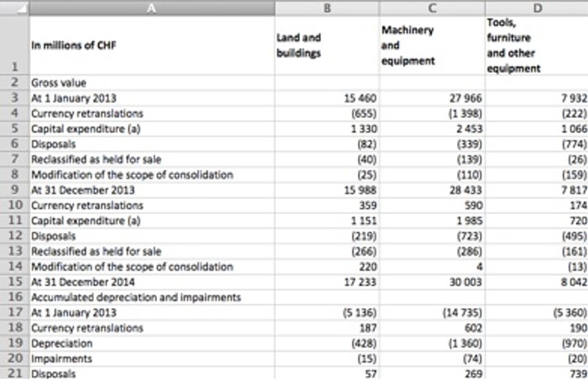Select row 9 header
Image resolution: width=588 pixels, height=379 pixels.
[x=14, y=190]
